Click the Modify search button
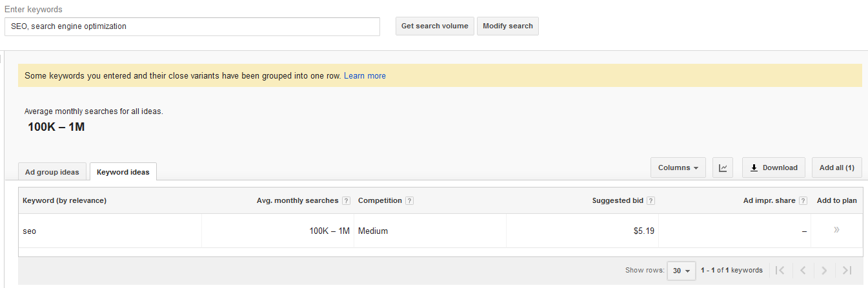868x288 pixels. (x=507, y=26)
